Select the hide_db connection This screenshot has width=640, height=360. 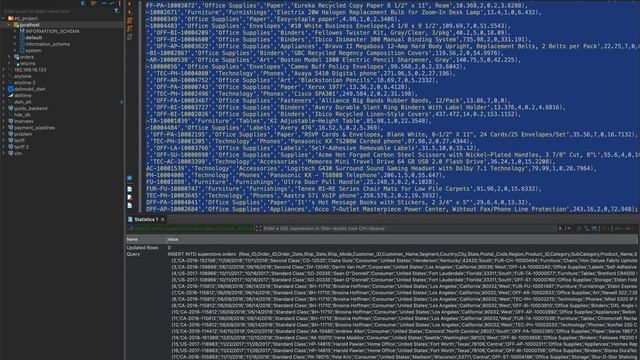pos(22,115)
